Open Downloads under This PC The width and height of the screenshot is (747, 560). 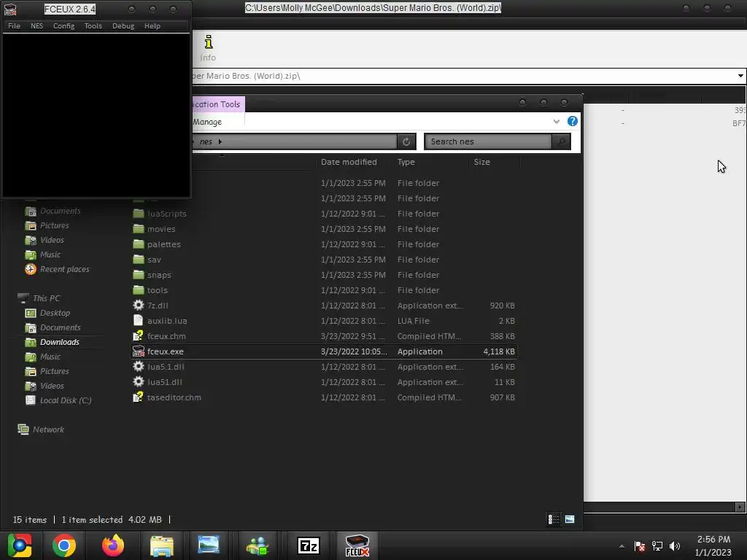[x=60, y=342]
